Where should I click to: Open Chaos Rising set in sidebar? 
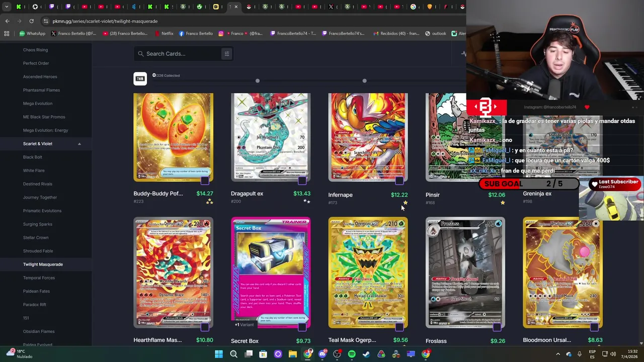[x=35, y=50]
